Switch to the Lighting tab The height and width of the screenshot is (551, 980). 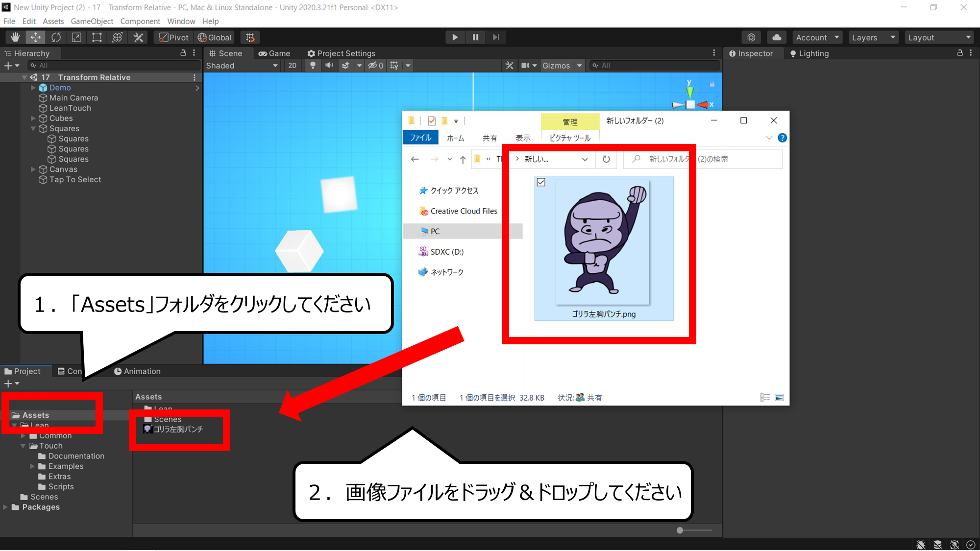pos(809,53)
